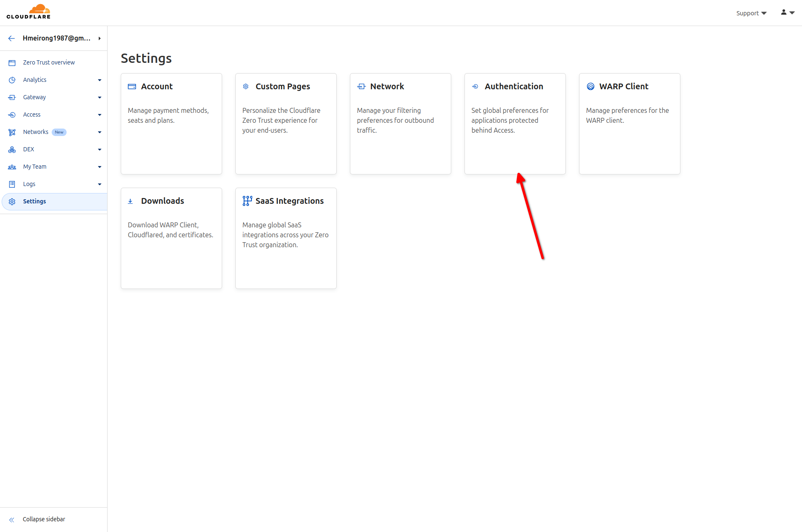Image resolution: width=802 pixels, height=532 pixels.
Task: Collapse the sidebar
Action: point(44,519)
